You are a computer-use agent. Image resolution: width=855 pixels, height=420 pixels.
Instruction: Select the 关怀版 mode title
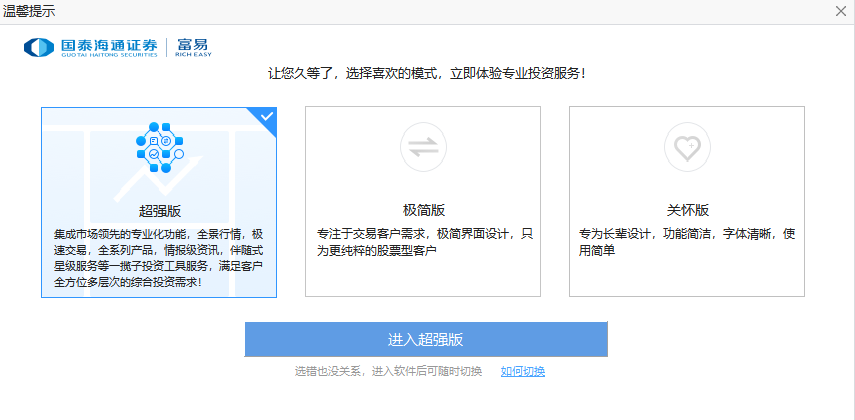688,211
